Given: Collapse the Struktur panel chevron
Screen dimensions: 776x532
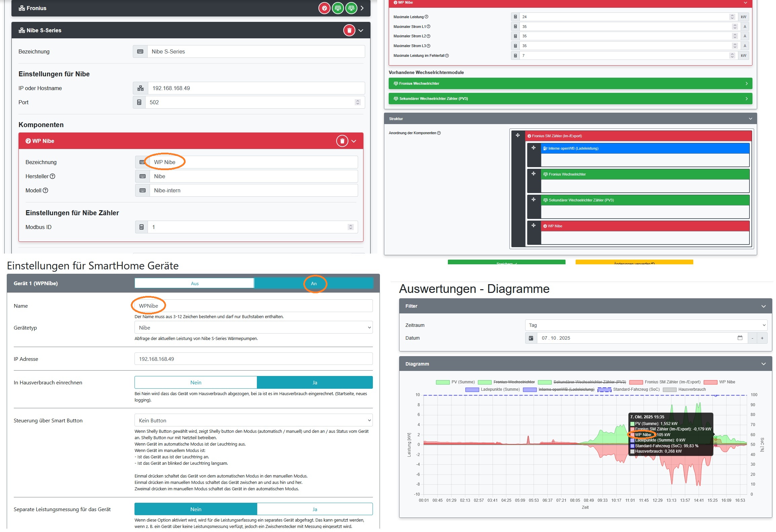Looking at the screenshot, I should coord(750,119).
